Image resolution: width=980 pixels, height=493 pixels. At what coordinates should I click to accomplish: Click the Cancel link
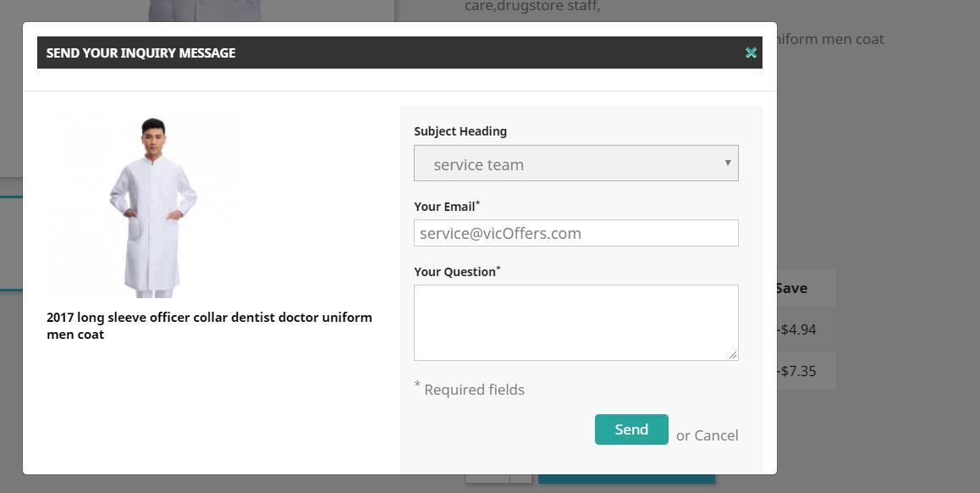[x=716, y=435]
